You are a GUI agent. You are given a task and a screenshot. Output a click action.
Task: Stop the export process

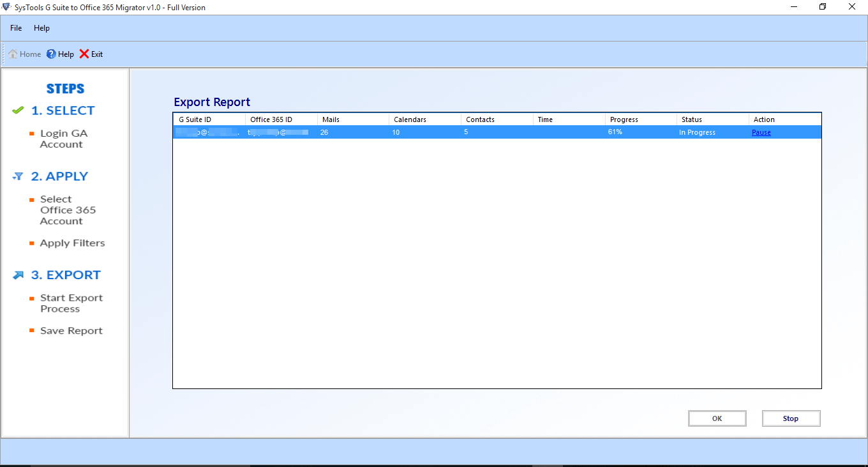[x=791, y=418]
